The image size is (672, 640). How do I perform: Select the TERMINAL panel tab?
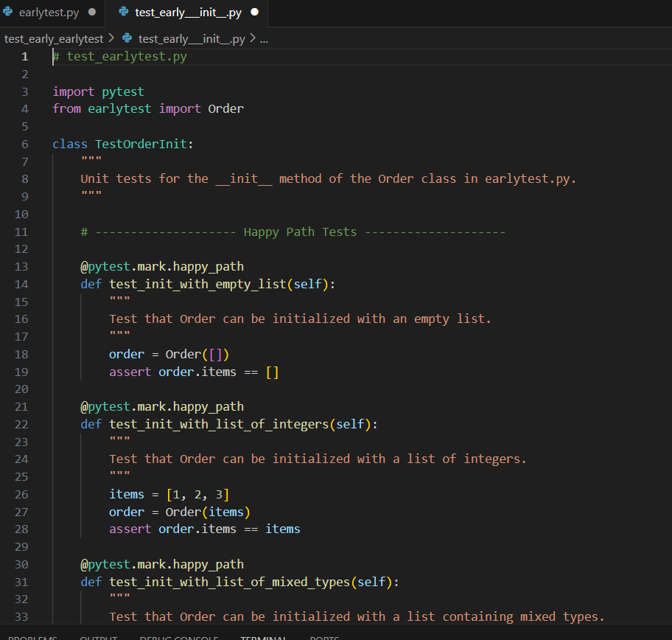(x=263, y=638)
